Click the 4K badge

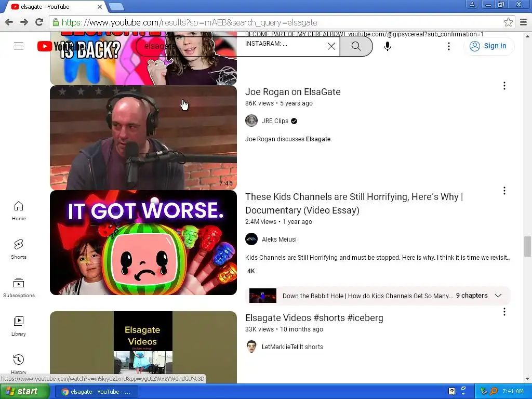[x=251, y=271]
